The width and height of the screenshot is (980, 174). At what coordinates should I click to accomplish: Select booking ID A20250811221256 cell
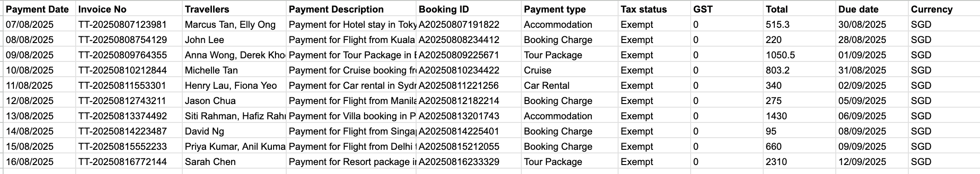(469, 86)
